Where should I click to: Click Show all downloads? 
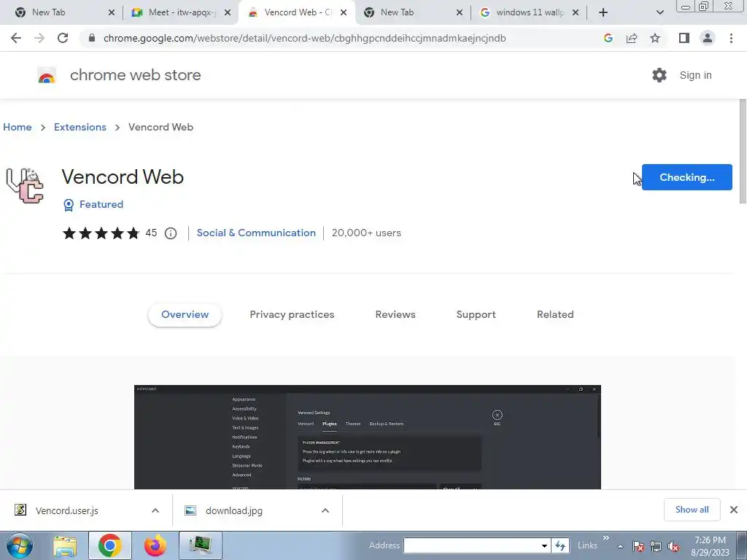click(x=692, y=510)
